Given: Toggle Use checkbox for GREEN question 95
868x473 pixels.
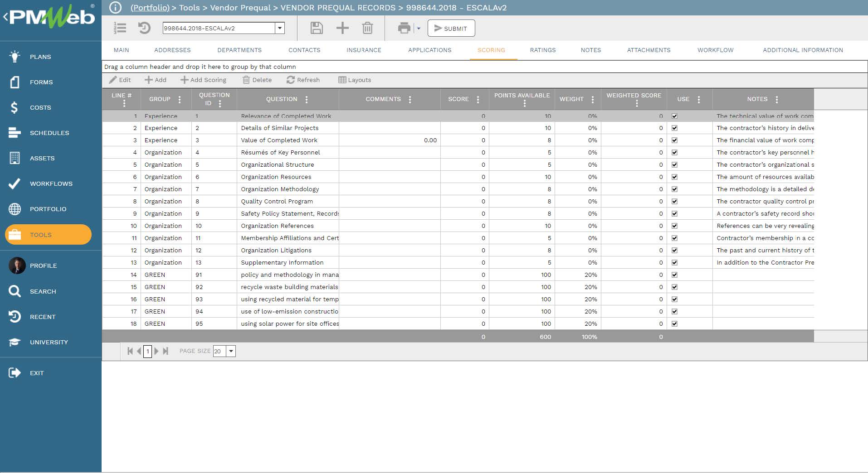Looking at the screenshot, I should (674, 324).
